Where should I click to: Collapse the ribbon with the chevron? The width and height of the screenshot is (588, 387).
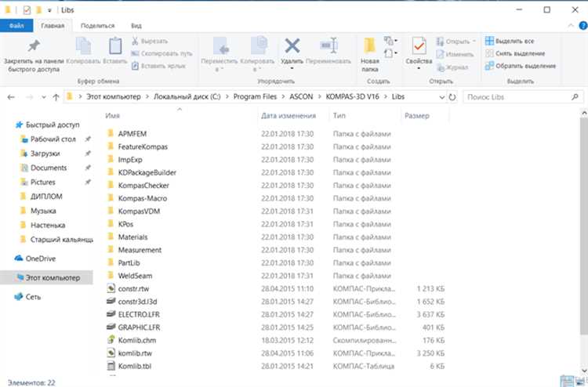point(571,26)
